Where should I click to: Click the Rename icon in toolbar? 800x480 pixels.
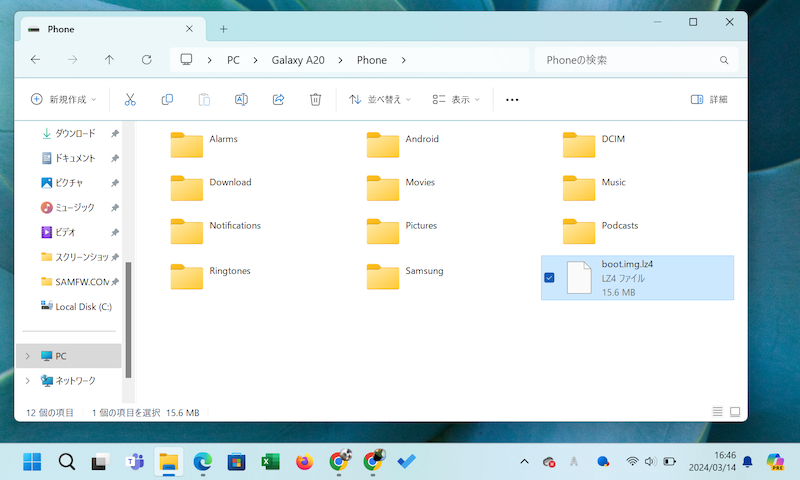click(241, 100)
